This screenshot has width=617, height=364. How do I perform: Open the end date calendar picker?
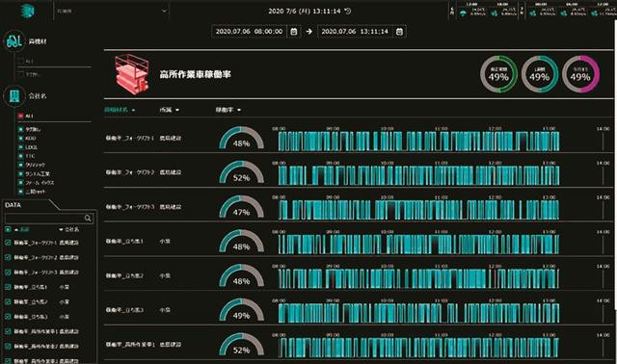tap(399, 32)
